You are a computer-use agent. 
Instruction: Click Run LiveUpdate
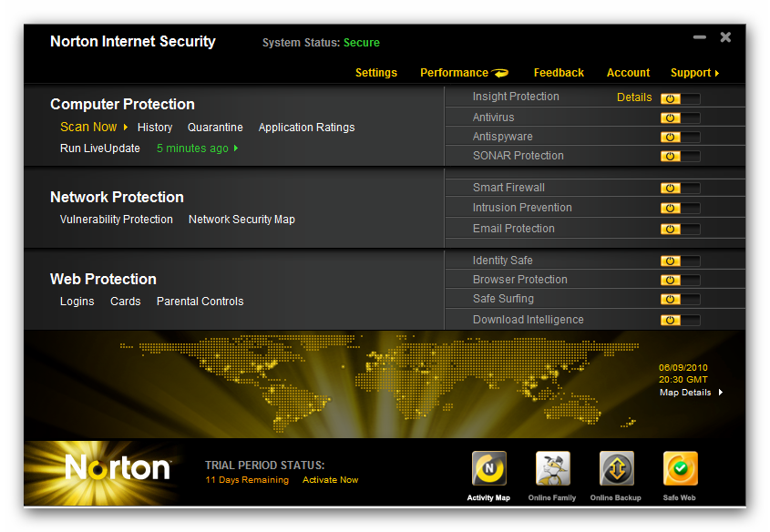click(100, 148)
